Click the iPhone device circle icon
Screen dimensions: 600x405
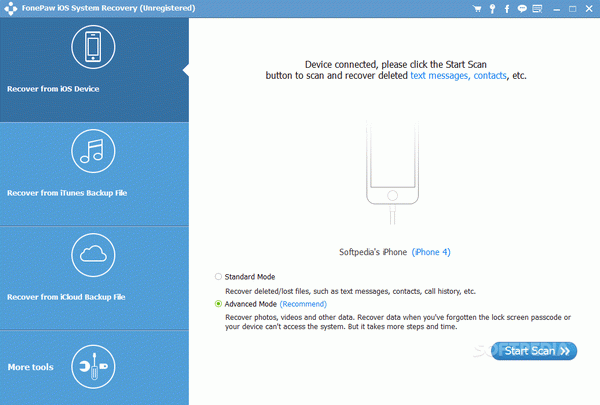pyautogui.click(x=93, y=47)
